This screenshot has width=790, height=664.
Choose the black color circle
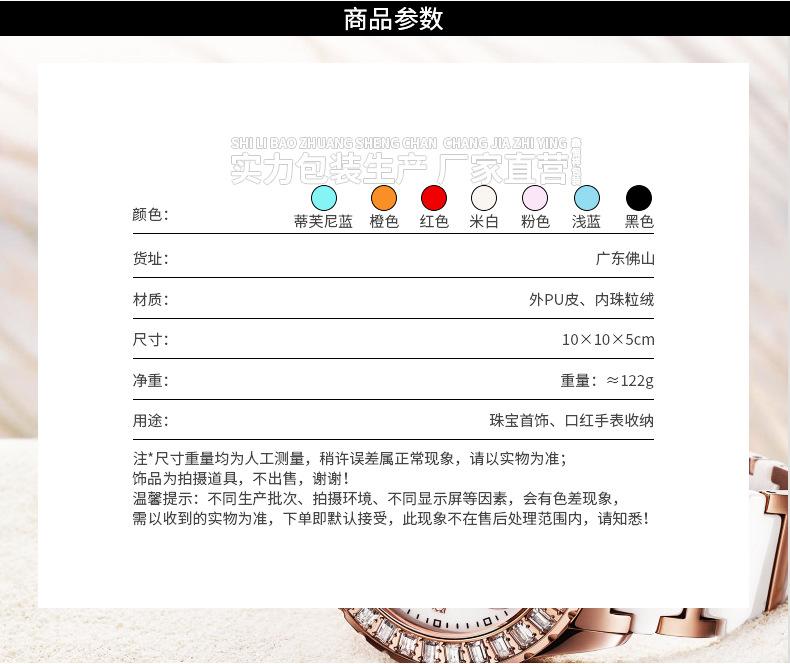638,198
